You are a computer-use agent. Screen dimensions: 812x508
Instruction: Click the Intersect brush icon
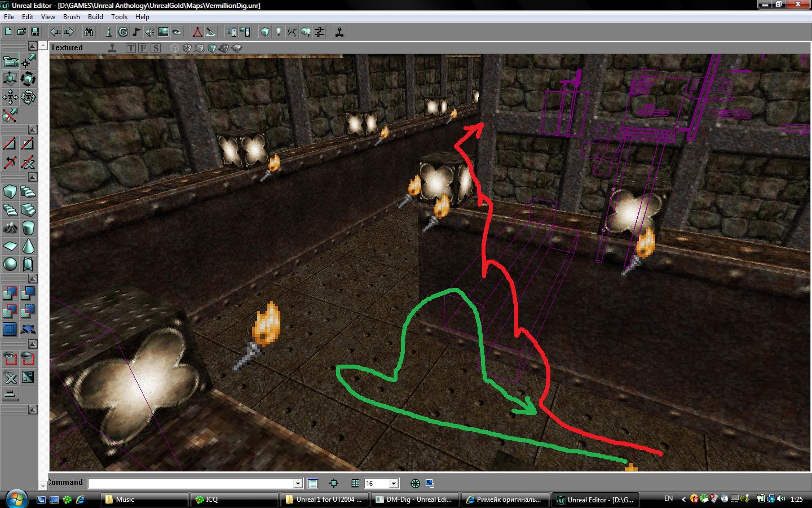click(10, 311)
